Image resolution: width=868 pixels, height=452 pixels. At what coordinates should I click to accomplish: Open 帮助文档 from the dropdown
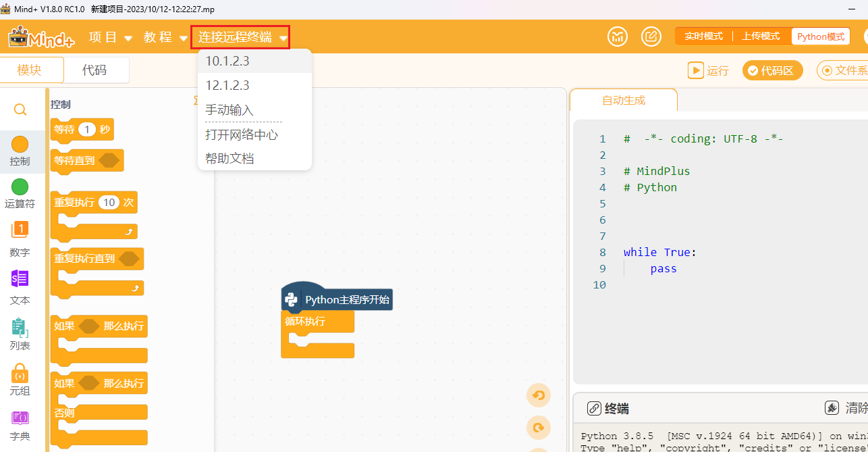pyautogui.click(x=254, y=159)
